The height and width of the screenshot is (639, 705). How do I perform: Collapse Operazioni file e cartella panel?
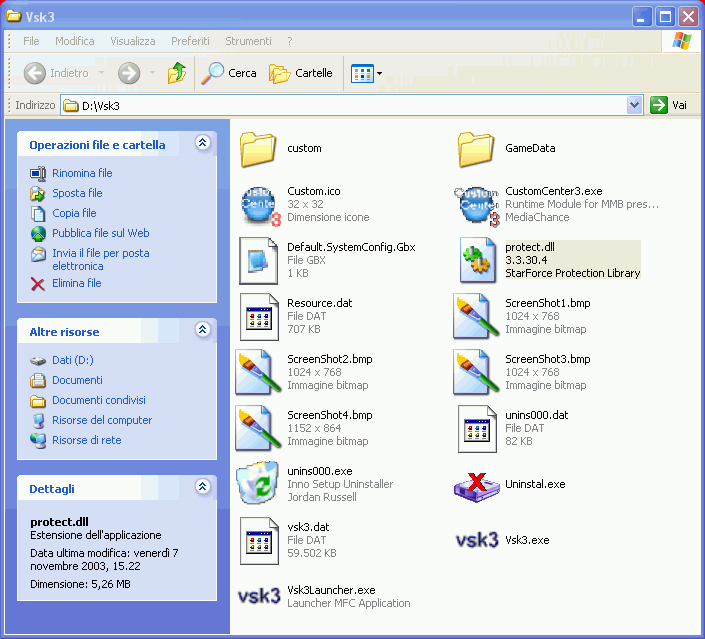pos(202,143)
